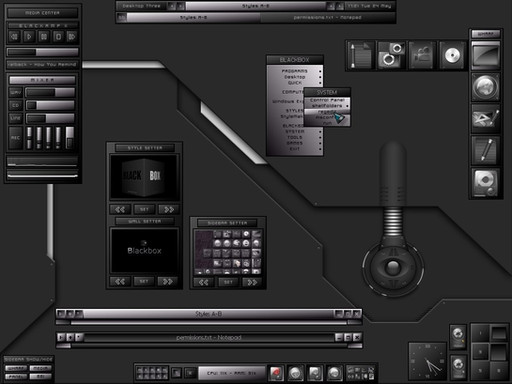Adjust the LINE volume slider in mixer
Screen dimensions: 512x384
(50, 118)
